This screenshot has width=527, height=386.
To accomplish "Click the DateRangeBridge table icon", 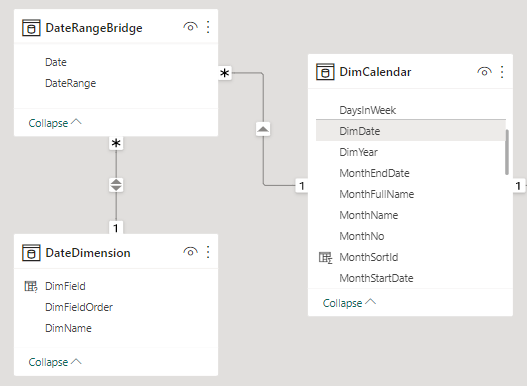I will (31, 28).
